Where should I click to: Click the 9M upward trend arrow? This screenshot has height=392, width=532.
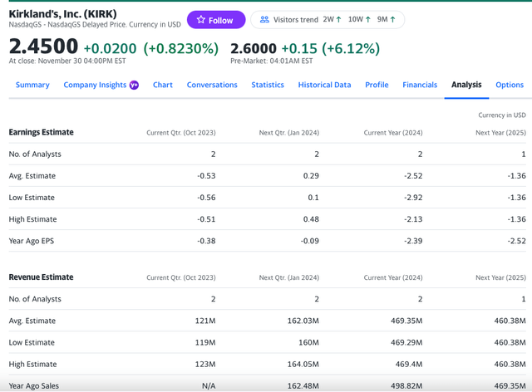[x=392, y=20]
